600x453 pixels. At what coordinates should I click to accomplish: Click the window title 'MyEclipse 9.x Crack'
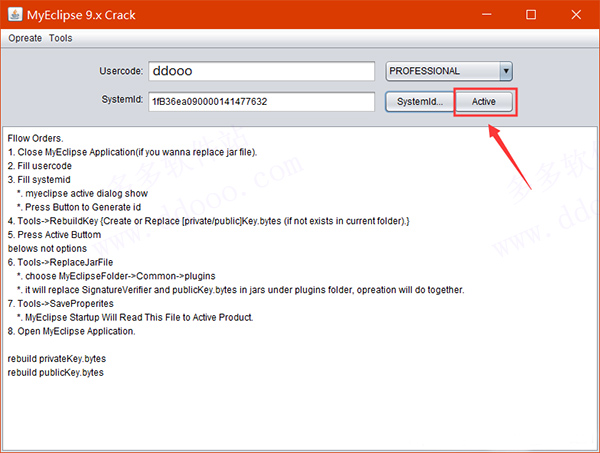(81, 15)
